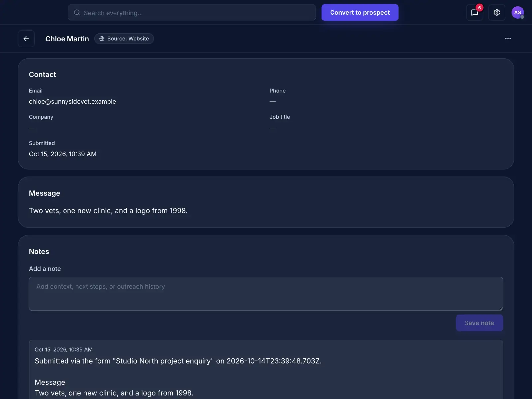Click the search magnifier icon
Screen dimensions: 532x399
tap(77, 13)
